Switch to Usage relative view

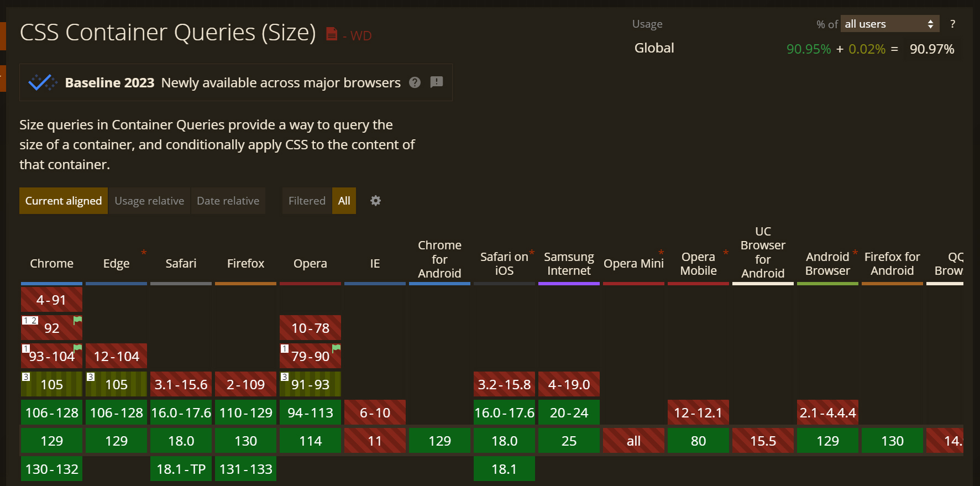coord(149,201)
